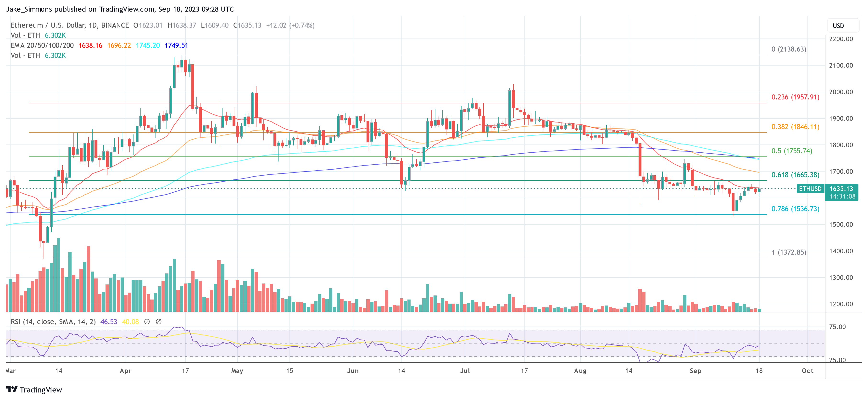Click the Aug date axis label

coord(580,371)
